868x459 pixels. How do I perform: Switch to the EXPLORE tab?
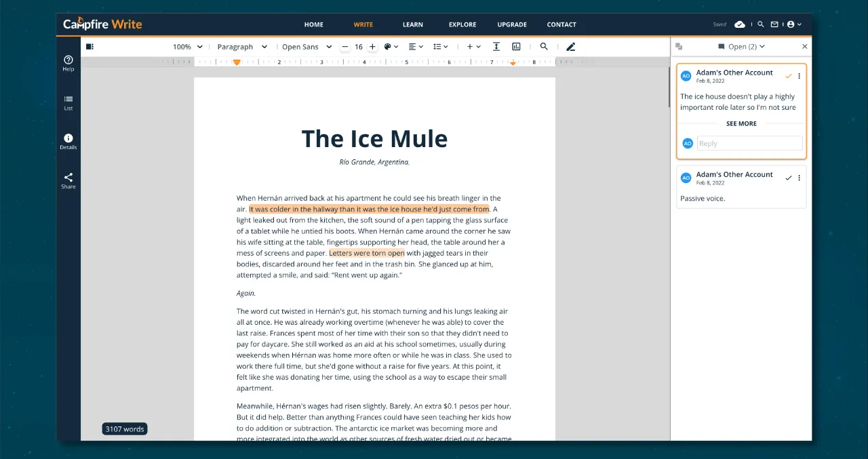point(462,24)
